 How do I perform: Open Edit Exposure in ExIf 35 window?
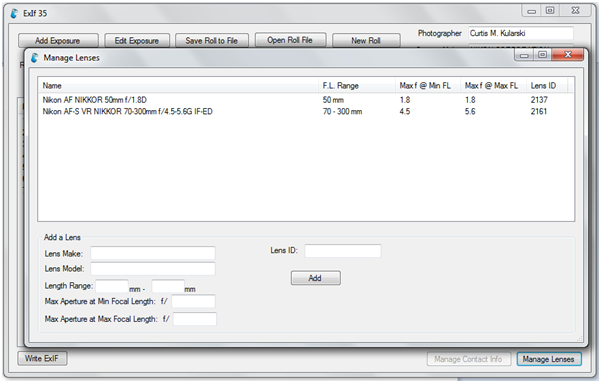(x=137, y=41)
